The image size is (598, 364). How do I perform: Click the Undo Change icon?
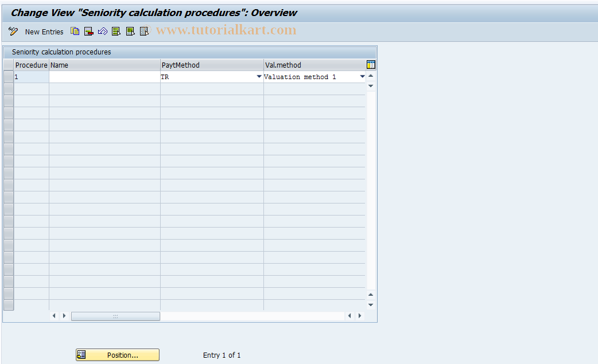coord(103,31)
